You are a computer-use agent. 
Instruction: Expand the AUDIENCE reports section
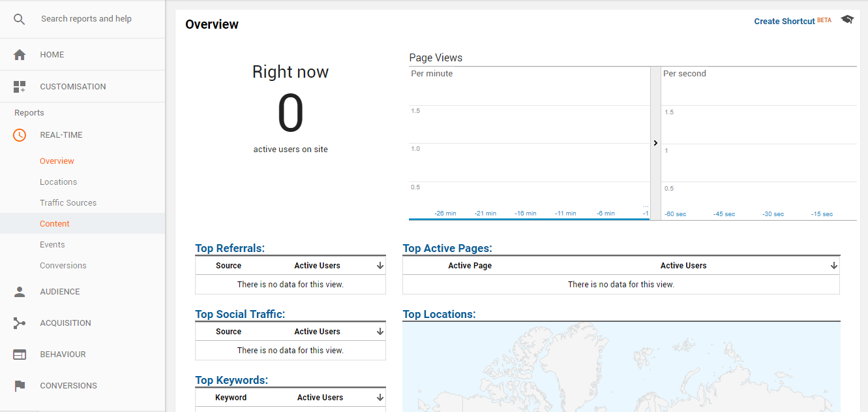pos(60,292)
